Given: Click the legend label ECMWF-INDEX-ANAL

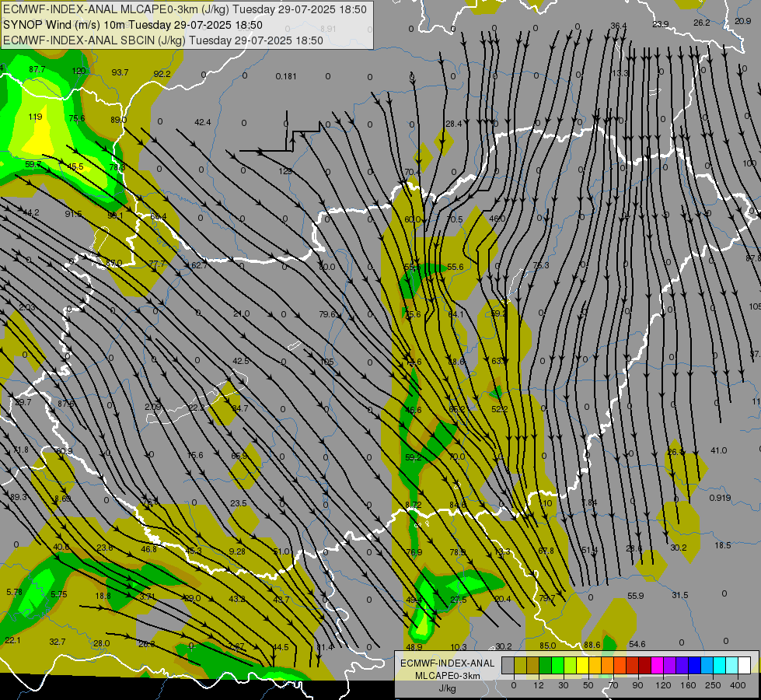Looking at the screenshot, I should tap(448, 663).
